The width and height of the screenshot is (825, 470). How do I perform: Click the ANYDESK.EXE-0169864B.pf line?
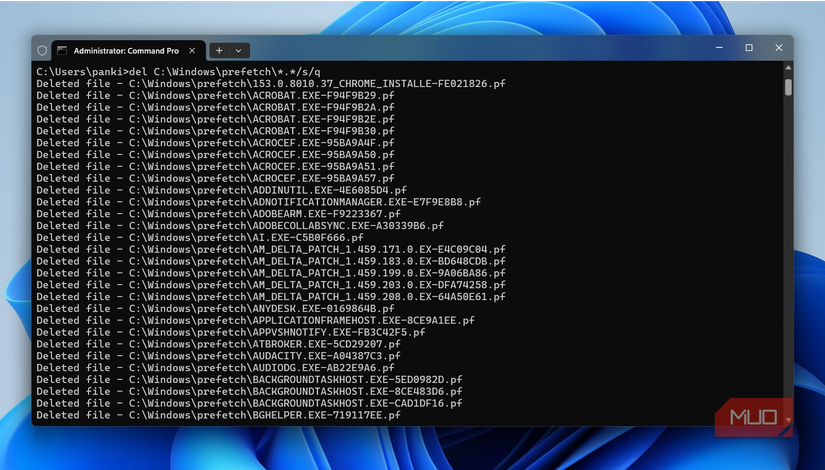click(x=215, y=308)
